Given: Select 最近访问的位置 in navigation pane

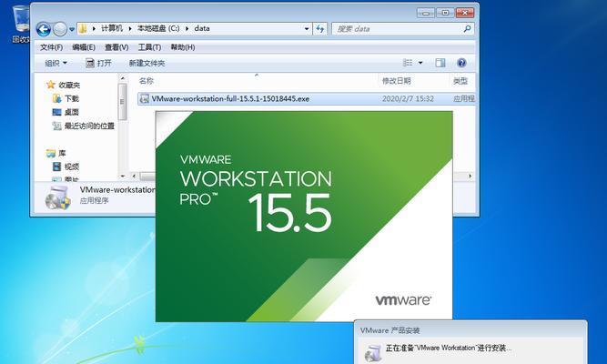Looking at the screenshot, I should (84, 126).
